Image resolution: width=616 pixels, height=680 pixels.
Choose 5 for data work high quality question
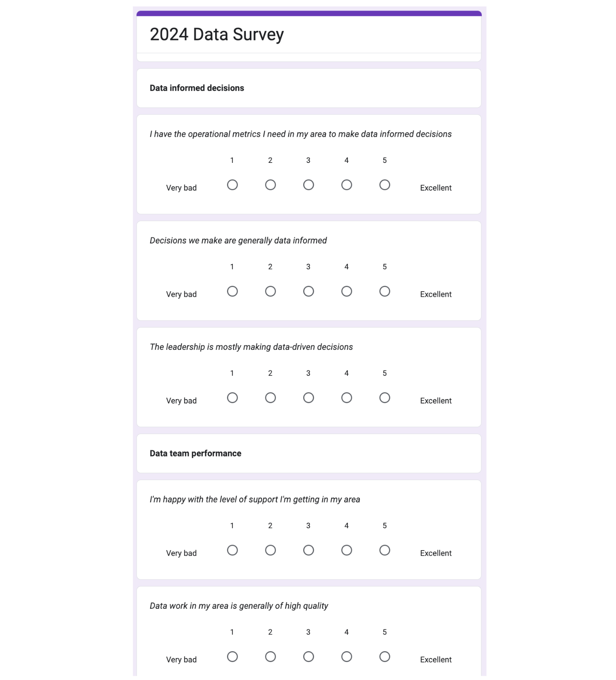click(384, 657)
